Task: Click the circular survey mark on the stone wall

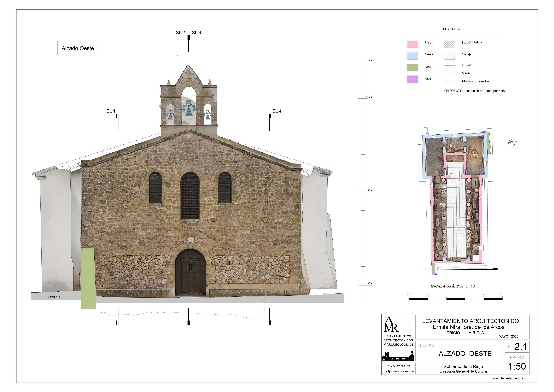Action: point(265,219)
